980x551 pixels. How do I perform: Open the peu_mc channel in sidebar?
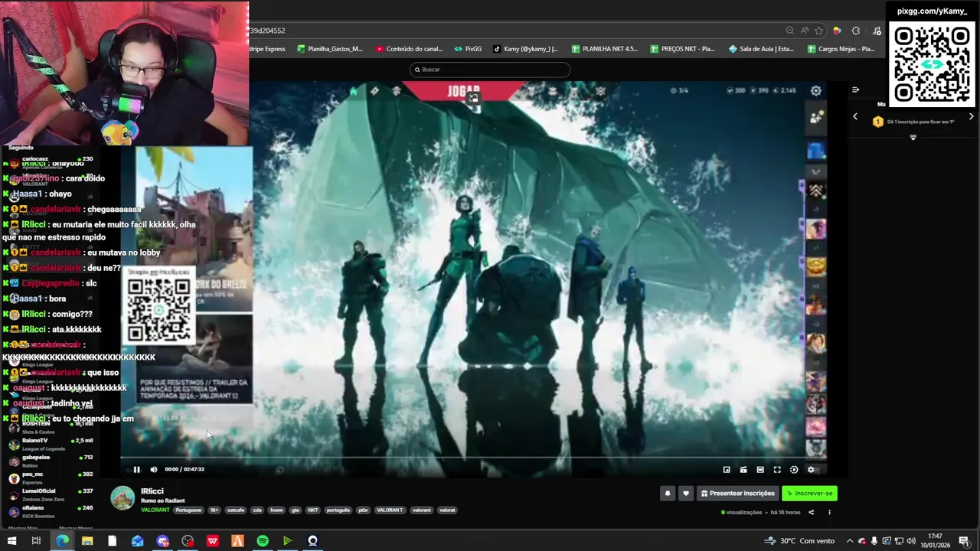pyautogui.click(x=50, y=478)
